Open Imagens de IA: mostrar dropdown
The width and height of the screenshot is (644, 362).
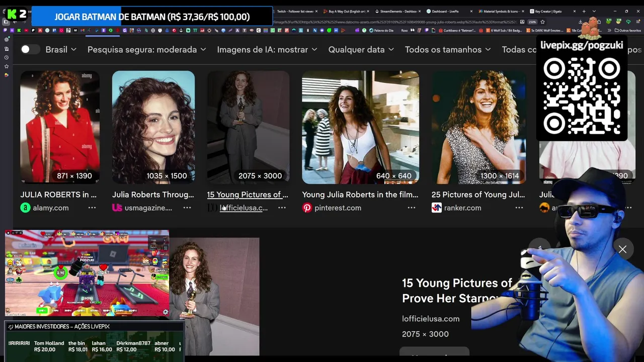(x=267, y=49)
